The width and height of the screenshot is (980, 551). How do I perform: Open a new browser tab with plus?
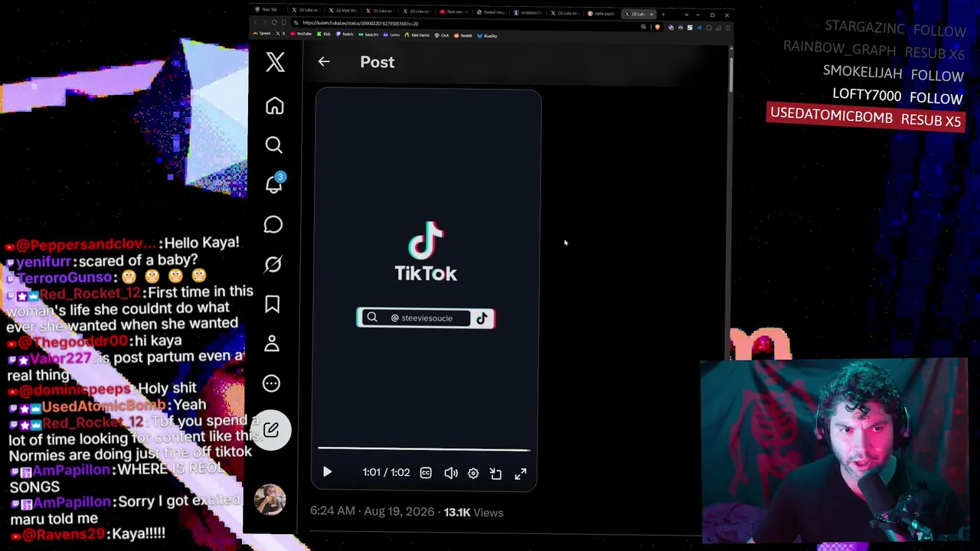[x=663, y=14]
